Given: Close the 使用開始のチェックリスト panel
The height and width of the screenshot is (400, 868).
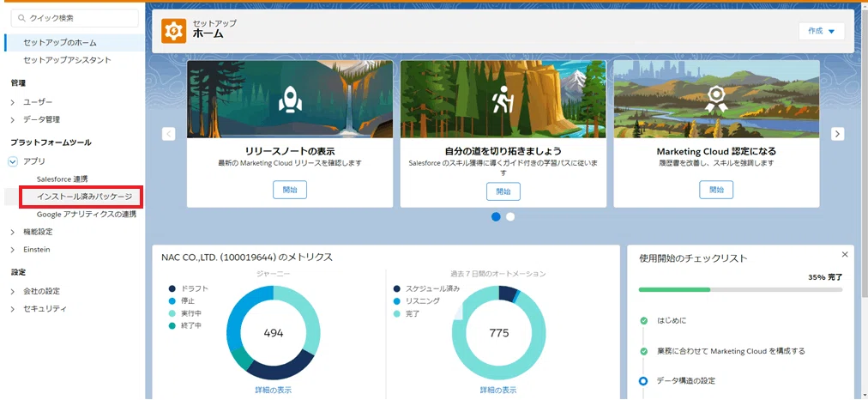Looking at the screenshot, I should 844,254.
